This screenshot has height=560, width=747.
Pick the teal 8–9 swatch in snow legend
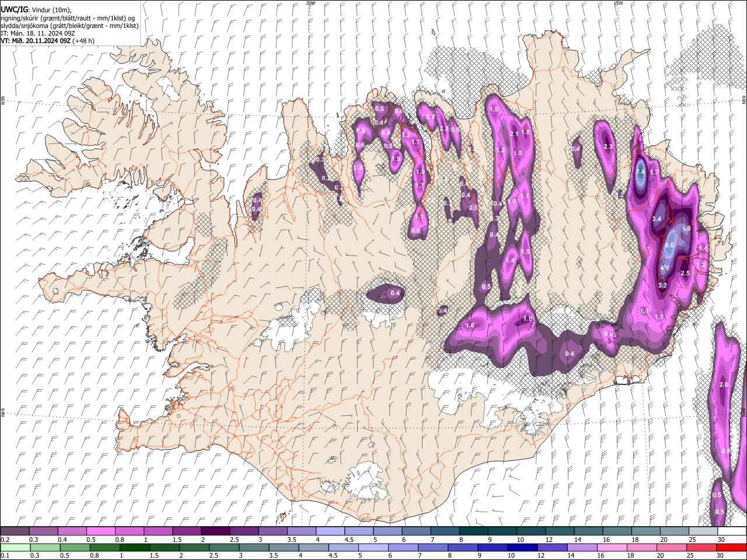pos(474,531)
